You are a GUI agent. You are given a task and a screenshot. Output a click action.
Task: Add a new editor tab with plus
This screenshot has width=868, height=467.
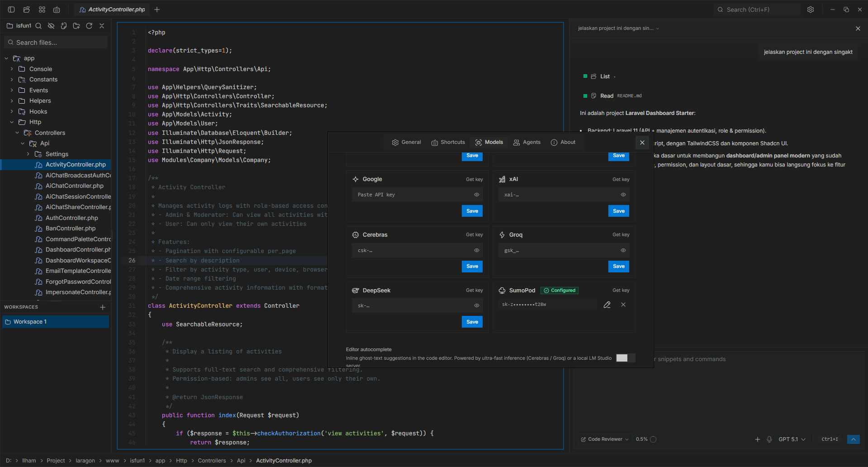click(157, 10)
